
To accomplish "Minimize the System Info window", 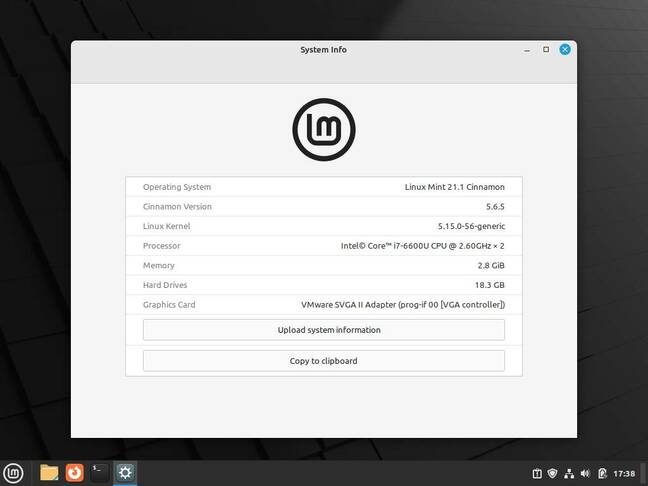I will point(527,50).
